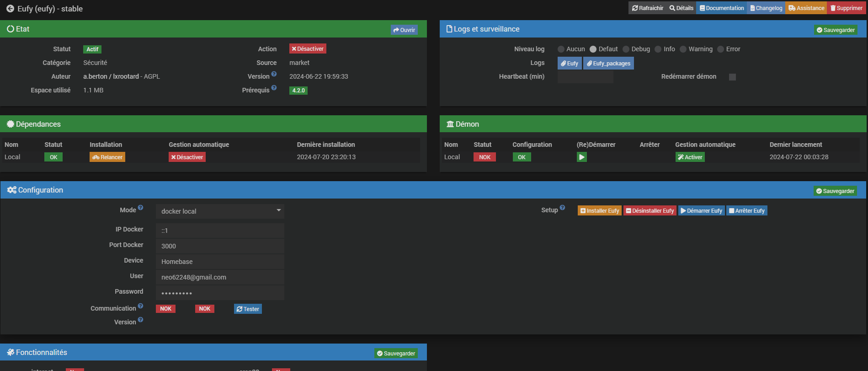Image resolution: width=868 pixels, height=371 pixels.
Task: Click the Heartbeat (min) input field
Action: (x=585, y=77)
